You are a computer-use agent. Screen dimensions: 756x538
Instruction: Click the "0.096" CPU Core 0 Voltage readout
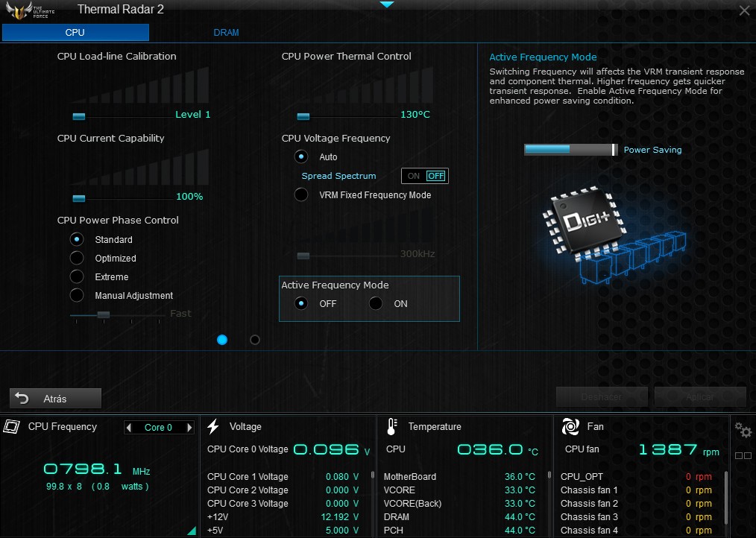[327, 450]
